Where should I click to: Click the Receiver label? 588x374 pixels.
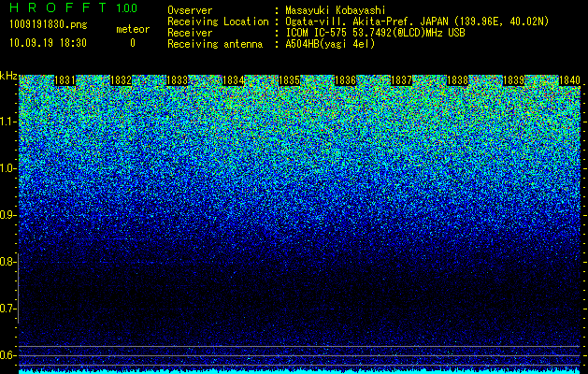click(x=190, y=33)
